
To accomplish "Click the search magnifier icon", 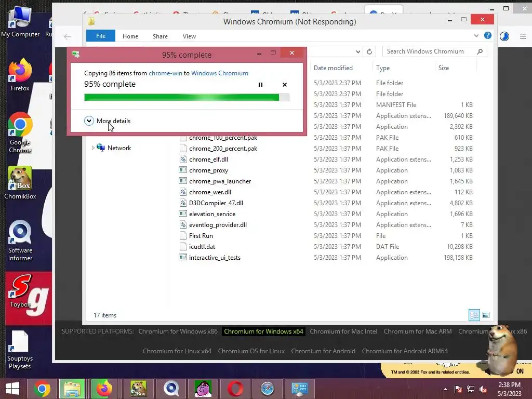I will click(480, 51).
